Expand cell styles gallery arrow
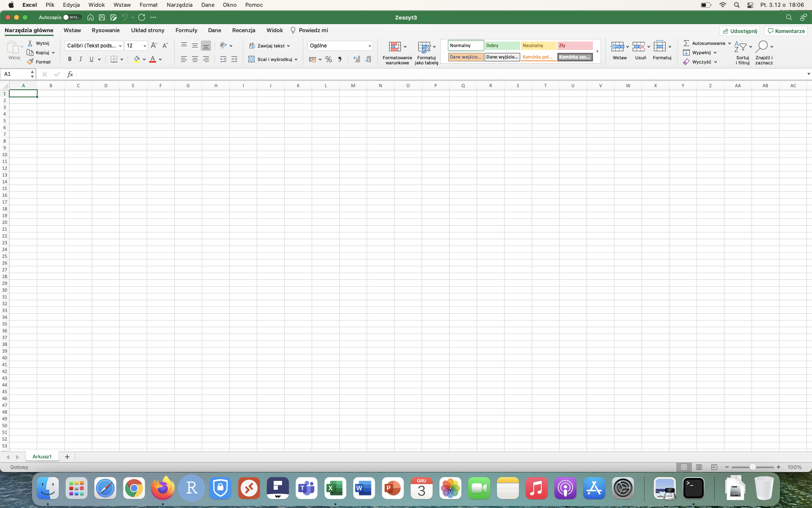The image size is (812, 508). click(597, 51)
